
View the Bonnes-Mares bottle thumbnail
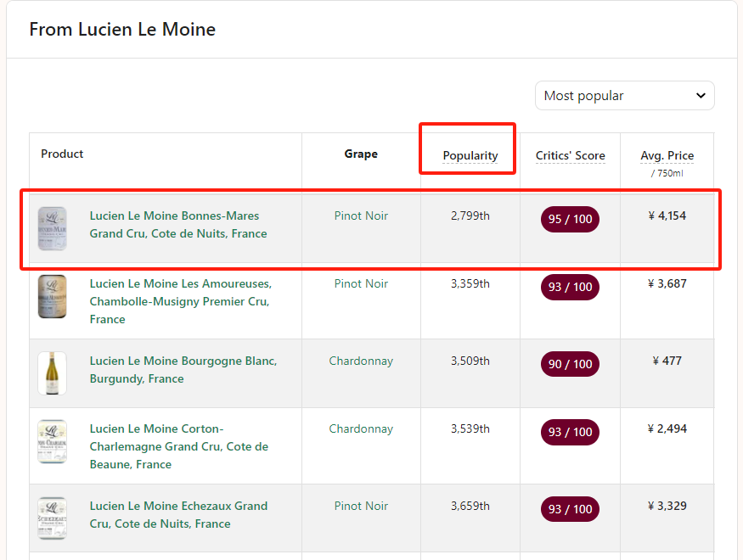pyautogui.click(x=52, y=228)
